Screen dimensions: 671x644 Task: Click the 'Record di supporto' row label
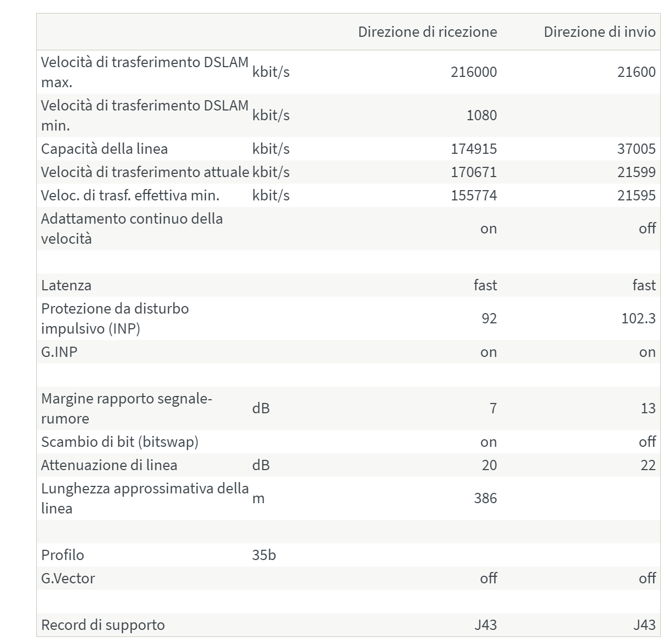click(x=103, y=625)
